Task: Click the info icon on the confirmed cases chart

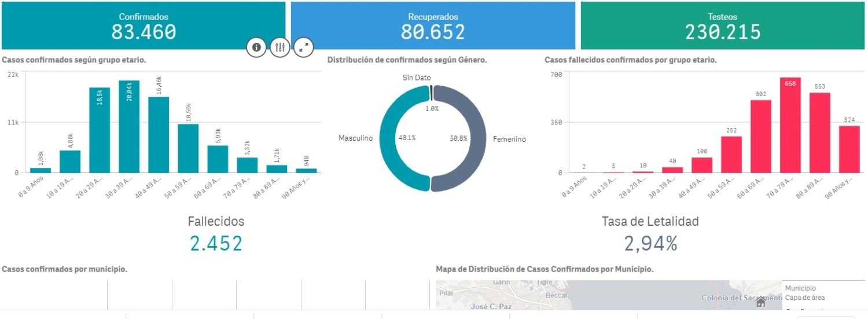Action: click(257, 47)
